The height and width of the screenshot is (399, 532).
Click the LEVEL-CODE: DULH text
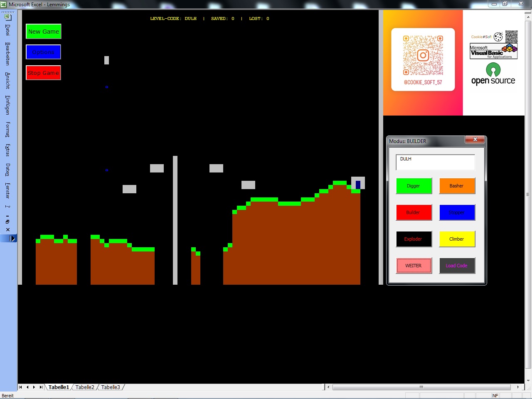point(173,19)
